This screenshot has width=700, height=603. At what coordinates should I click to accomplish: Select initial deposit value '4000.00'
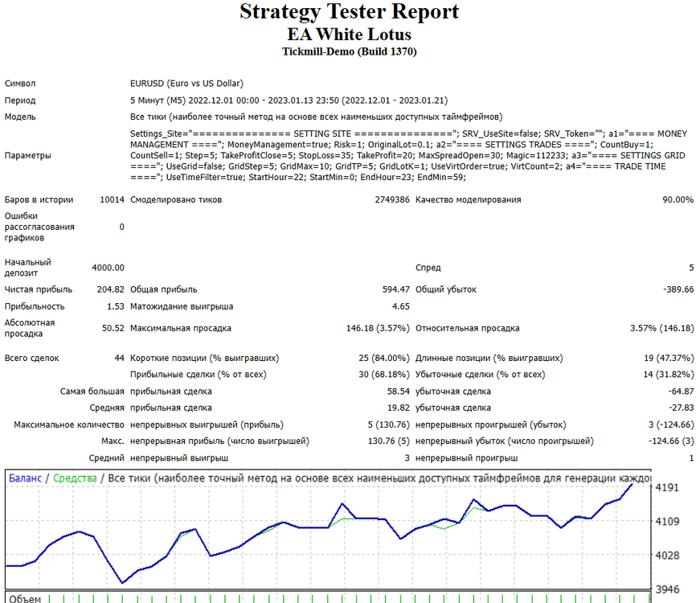[x=108, y=268]
